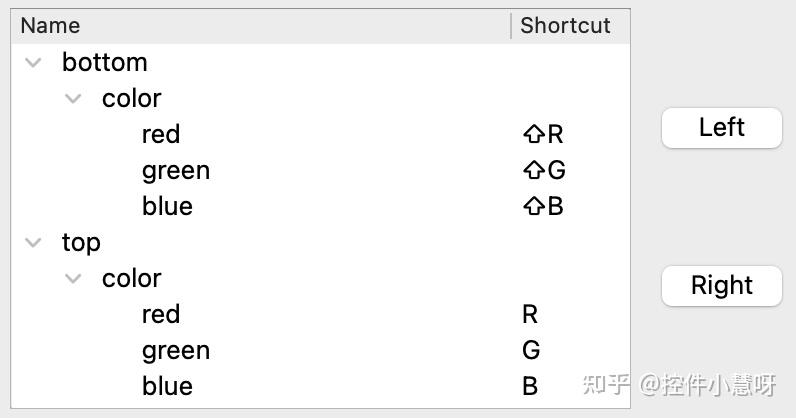Click the Shift+B shortcut cell
The image size is (796, 418).
pos(543,206)
